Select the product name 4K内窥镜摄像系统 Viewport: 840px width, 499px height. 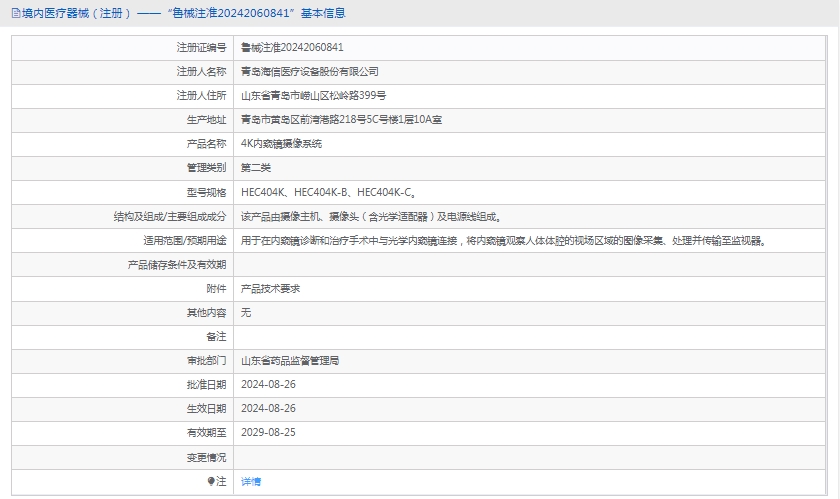tap(281, 143)
